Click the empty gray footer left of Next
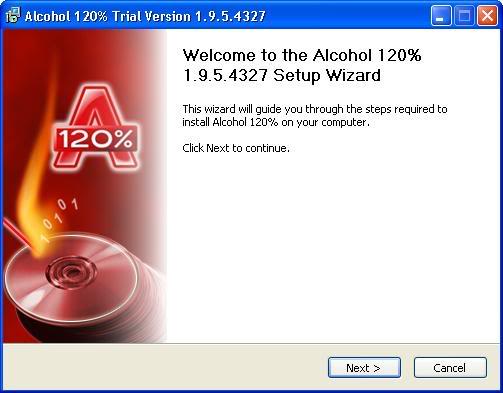 point(165,367)
